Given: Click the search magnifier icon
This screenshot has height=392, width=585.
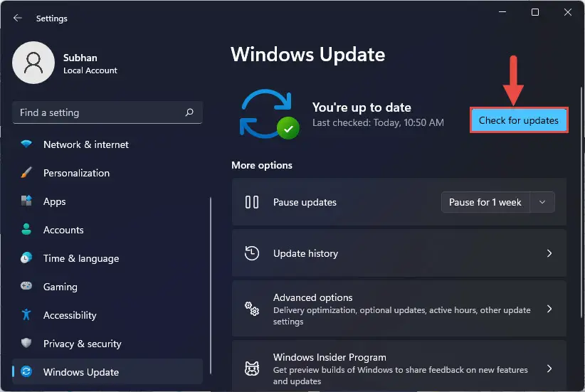Looking at the screenshot, I should click(x=189, y=112).
